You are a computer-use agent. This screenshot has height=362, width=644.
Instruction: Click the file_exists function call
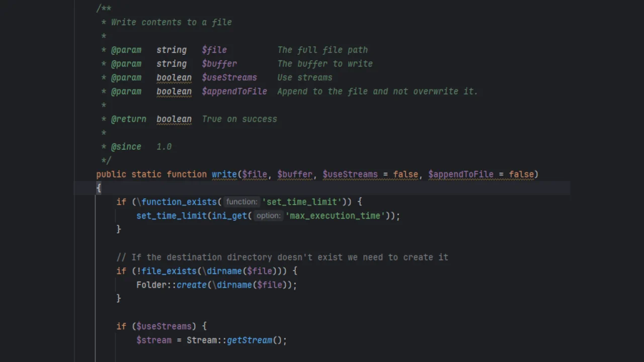tap(169, 271)
